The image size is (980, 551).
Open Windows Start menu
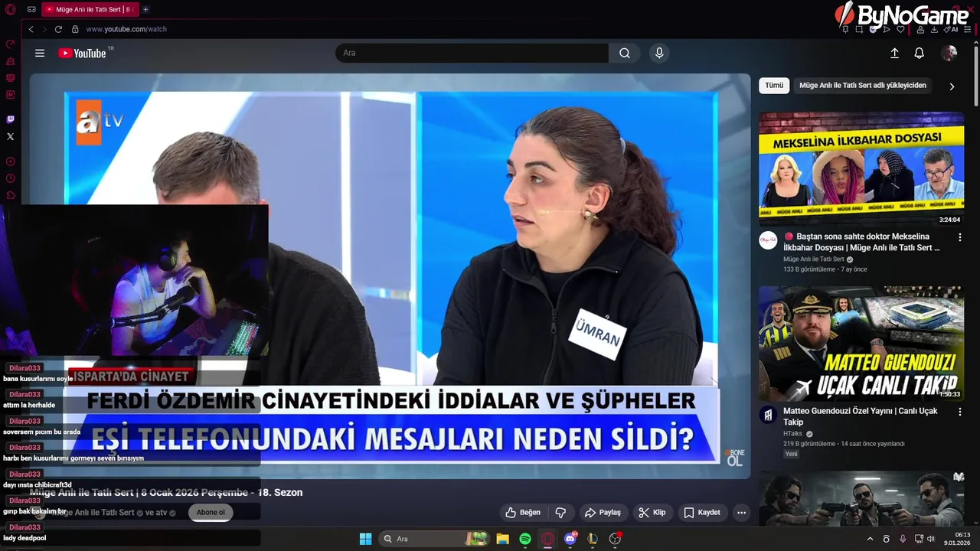365,539
